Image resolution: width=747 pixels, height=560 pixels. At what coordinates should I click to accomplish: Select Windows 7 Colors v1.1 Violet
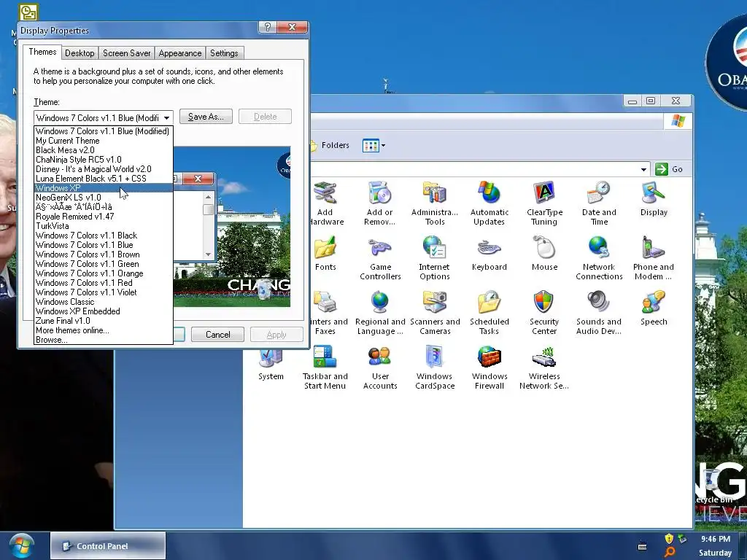point(104,292)
